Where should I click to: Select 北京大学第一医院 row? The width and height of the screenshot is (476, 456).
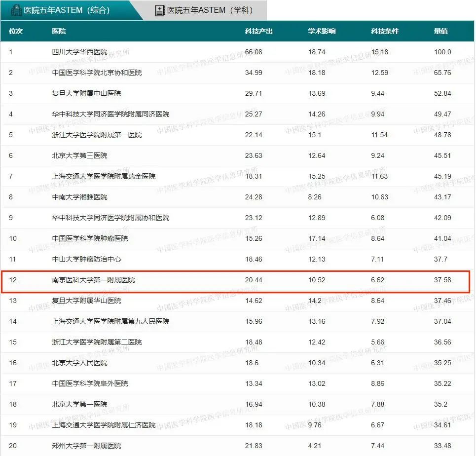tap(237, 404)
